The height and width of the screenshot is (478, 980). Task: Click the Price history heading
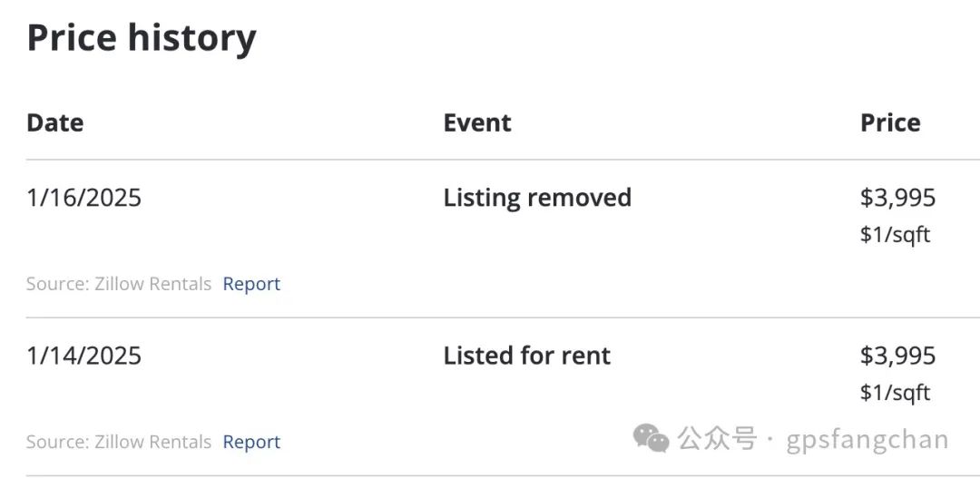[142, 37]
